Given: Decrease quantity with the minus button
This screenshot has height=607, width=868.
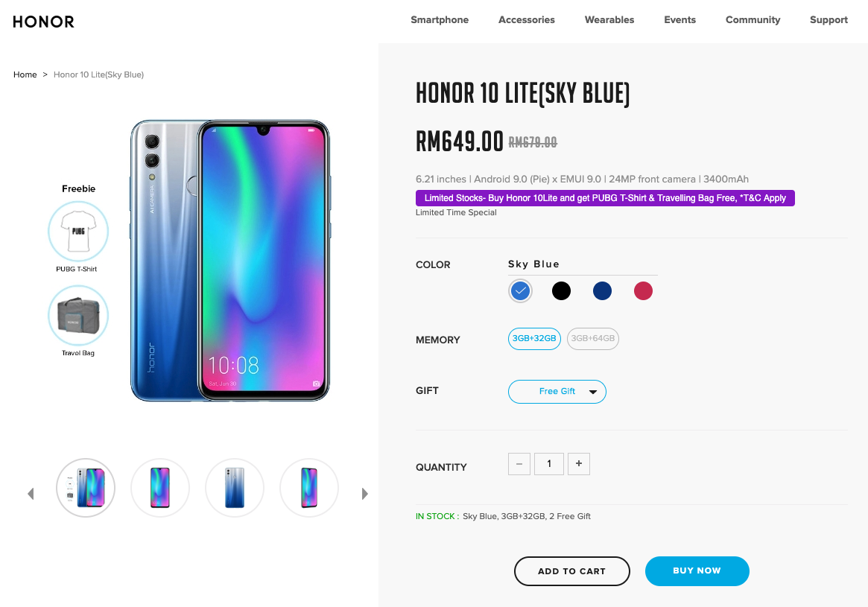Looking at the screenshot, I should 519,464.
